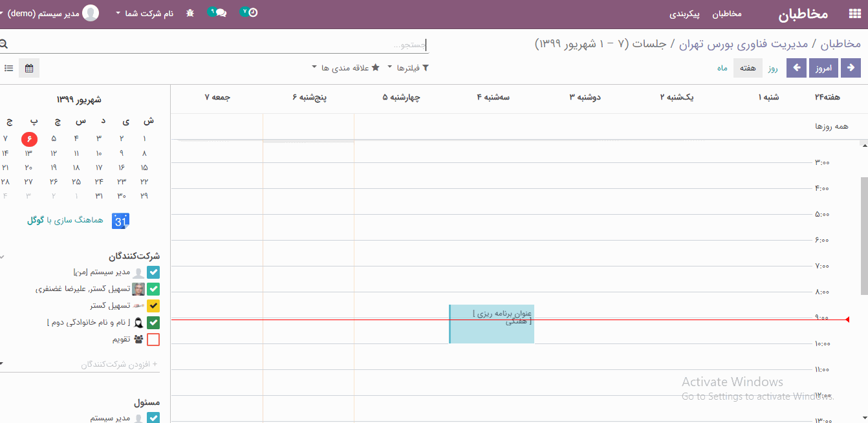
Task: Open the bug debug tools icon
Action: [190, 13]
